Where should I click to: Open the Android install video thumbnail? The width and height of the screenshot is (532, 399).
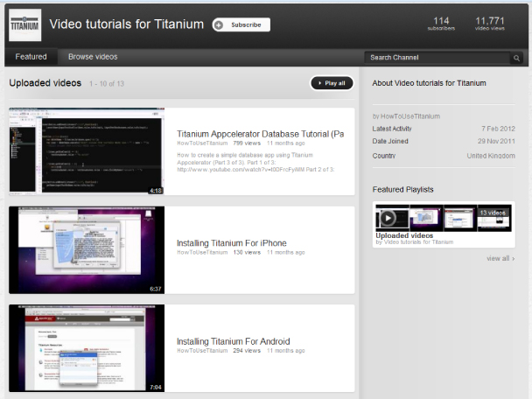coord(87,348)
